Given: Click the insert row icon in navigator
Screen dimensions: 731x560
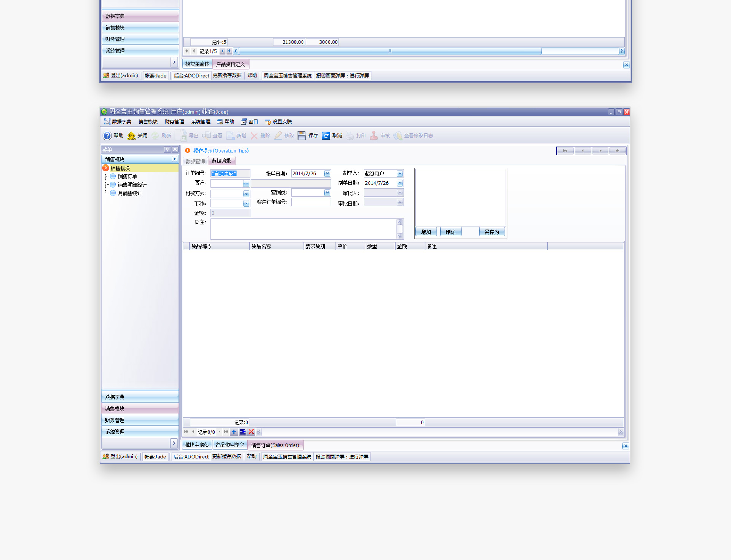Looking at the screenshot, I should coord(243,432).
